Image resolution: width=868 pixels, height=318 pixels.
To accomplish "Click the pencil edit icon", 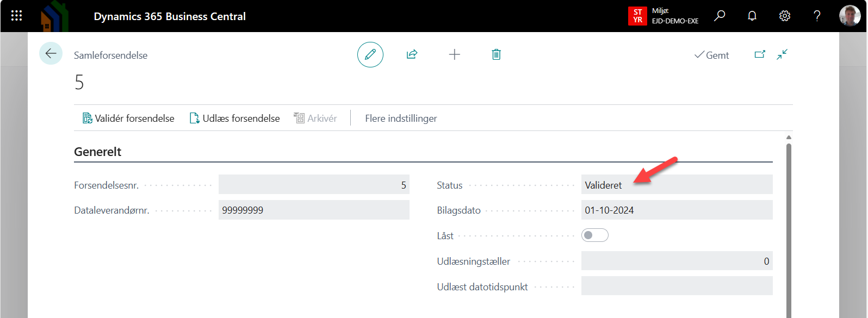I will pos(370,54).
